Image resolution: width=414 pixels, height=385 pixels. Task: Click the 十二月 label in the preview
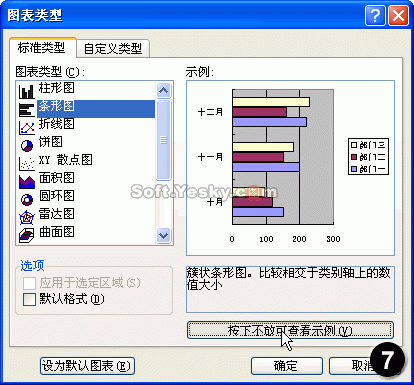pos(210,112)
